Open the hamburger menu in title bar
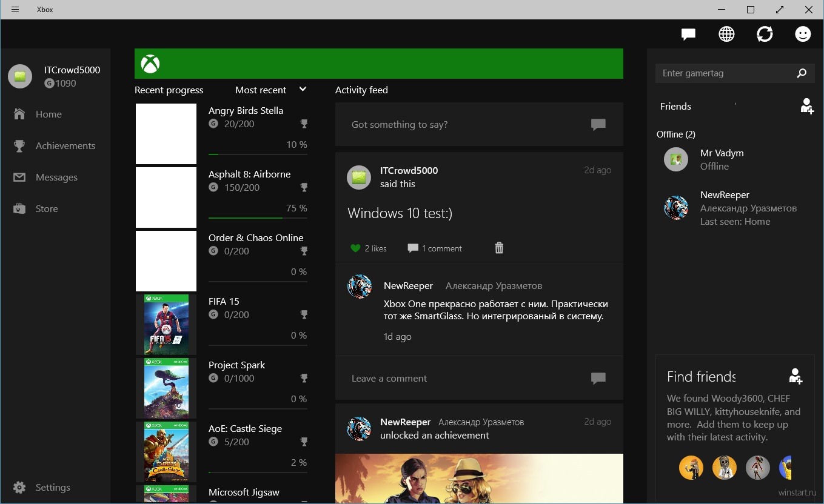824x504 pixels. (15, 10)
